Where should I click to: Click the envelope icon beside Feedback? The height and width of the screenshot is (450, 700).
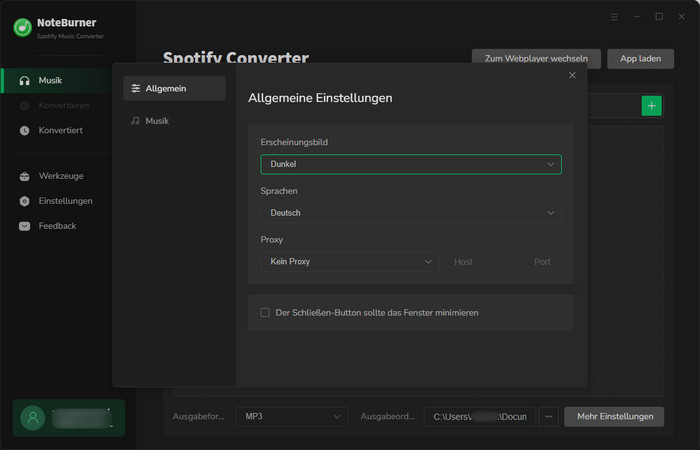point(25,226)
